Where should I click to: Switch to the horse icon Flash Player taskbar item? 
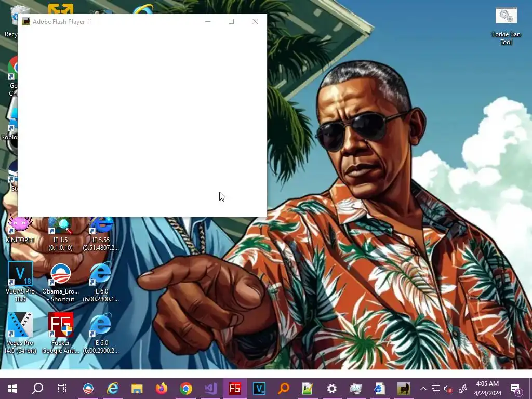403,389
